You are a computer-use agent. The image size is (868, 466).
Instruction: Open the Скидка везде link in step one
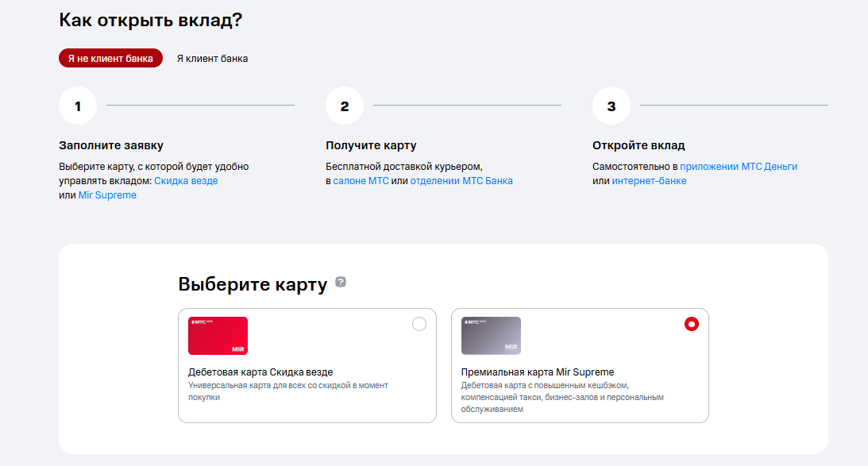[x=186, y=181]
